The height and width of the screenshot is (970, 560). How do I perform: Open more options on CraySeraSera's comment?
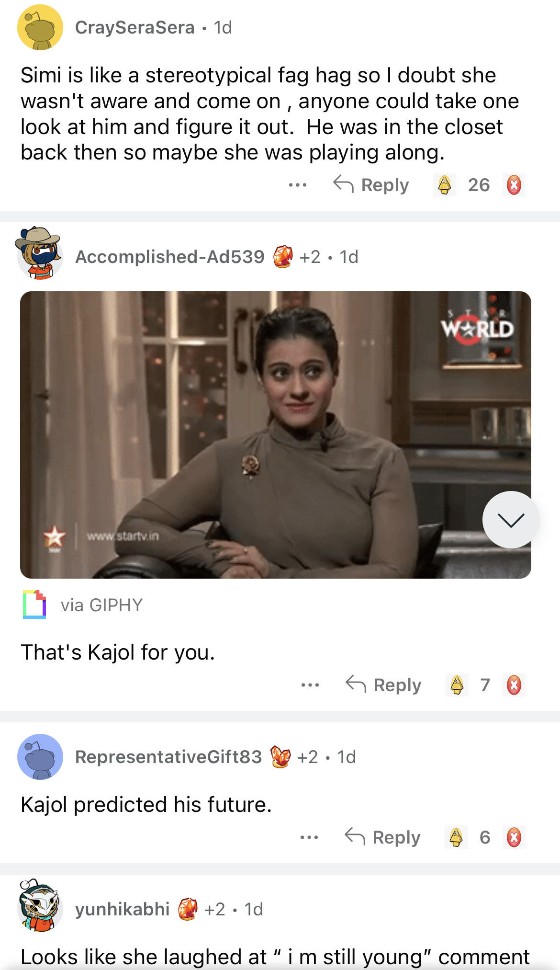[x=298, y=185]
